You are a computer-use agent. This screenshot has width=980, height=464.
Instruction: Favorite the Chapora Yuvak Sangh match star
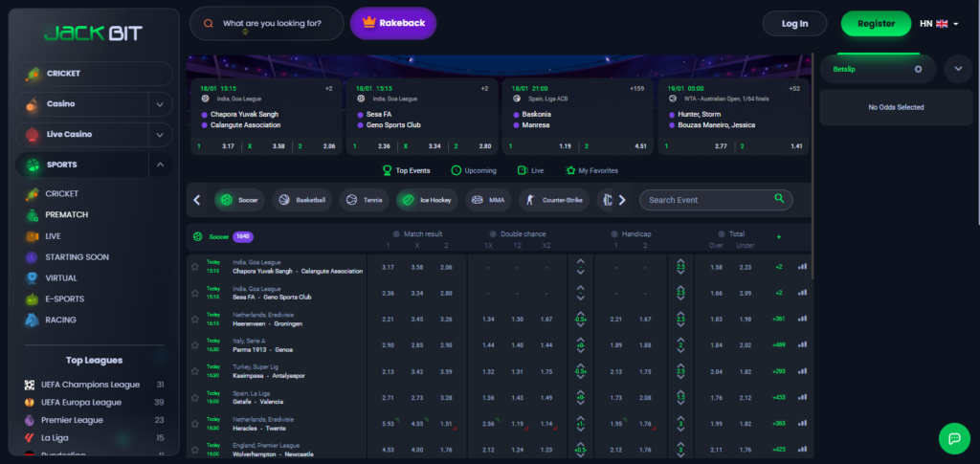point(195,267)
